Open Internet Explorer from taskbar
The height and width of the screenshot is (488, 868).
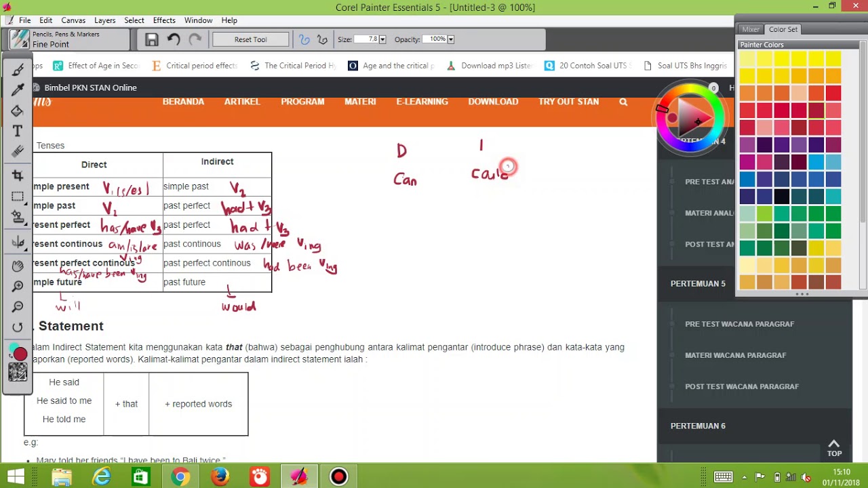click(101, 477)
